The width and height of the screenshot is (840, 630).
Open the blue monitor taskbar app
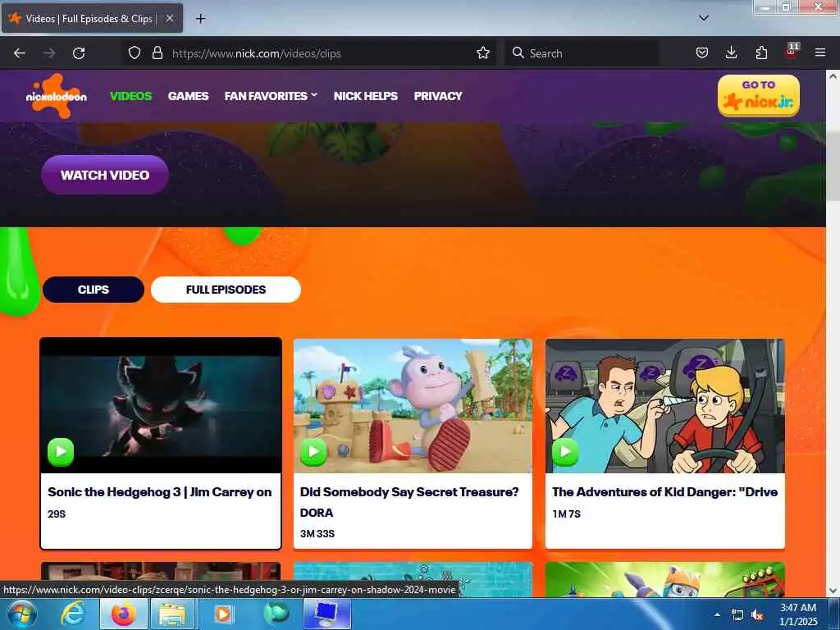tap(327, 614)
